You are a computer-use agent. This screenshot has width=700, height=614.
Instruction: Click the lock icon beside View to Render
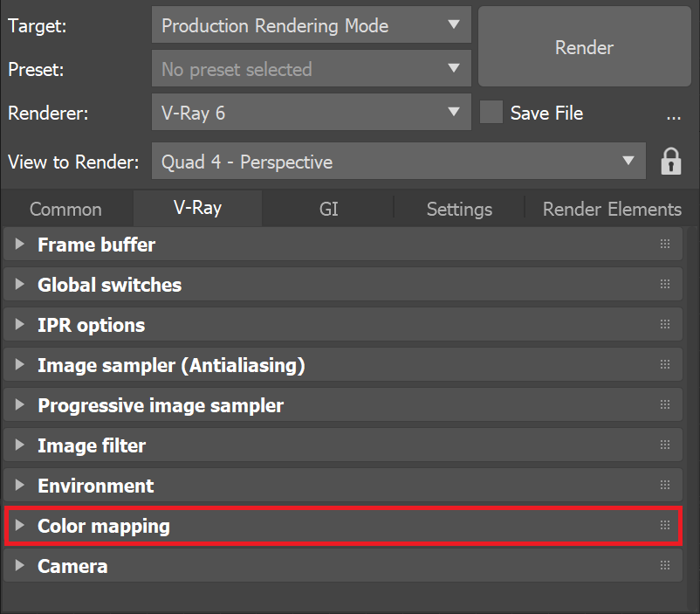pos(670,162)
